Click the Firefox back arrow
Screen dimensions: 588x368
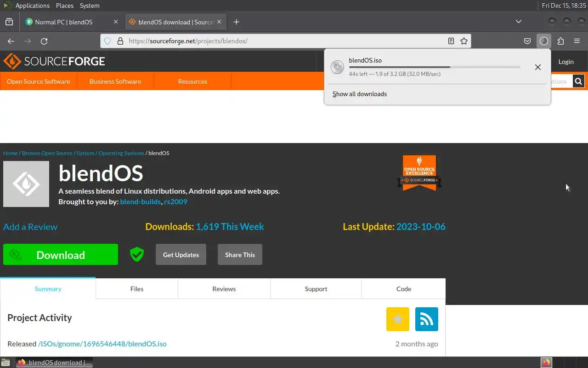click(x=11, y=41)
